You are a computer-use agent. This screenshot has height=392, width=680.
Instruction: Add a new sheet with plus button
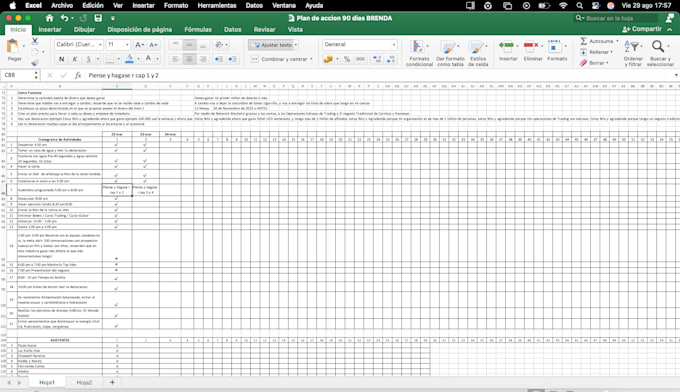point(112,382)
